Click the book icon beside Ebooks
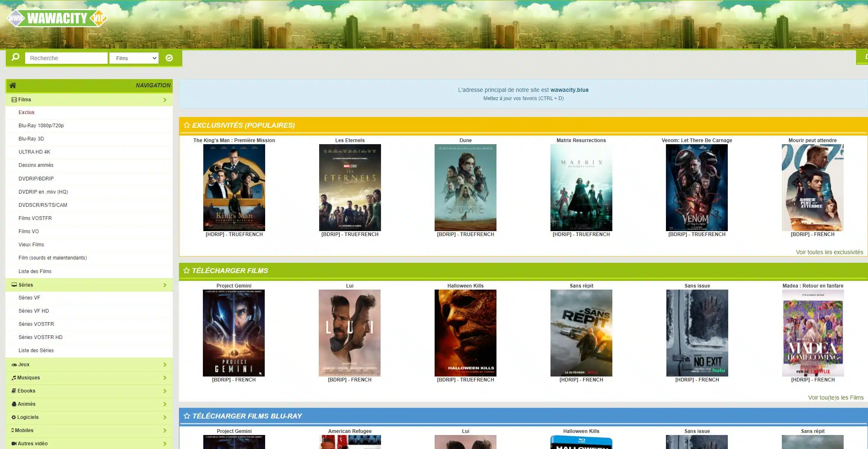Image resolution: width=868 pixels, height=449 pixels. (x=14, y=391)
